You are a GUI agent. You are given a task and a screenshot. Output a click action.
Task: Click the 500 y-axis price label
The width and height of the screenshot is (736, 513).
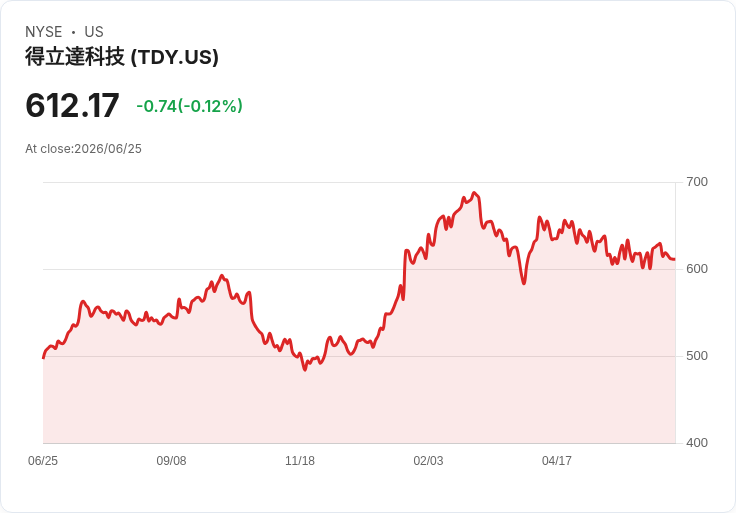697,356
